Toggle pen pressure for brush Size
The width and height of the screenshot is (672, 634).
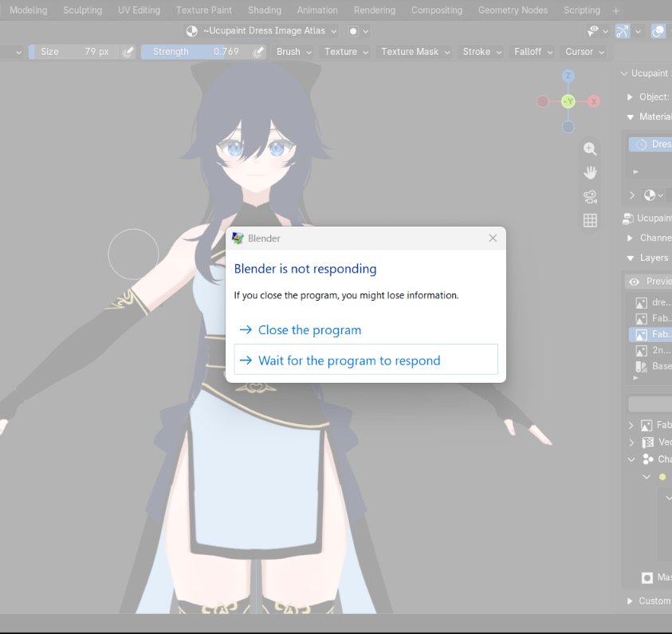[x=128, y=52]
